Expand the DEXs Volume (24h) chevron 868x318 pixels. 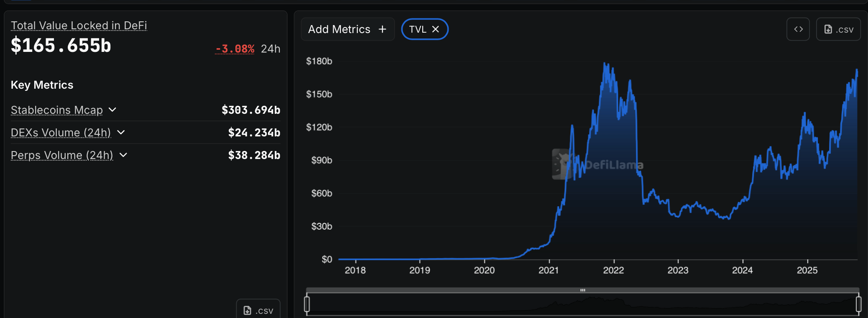point(121,132)
